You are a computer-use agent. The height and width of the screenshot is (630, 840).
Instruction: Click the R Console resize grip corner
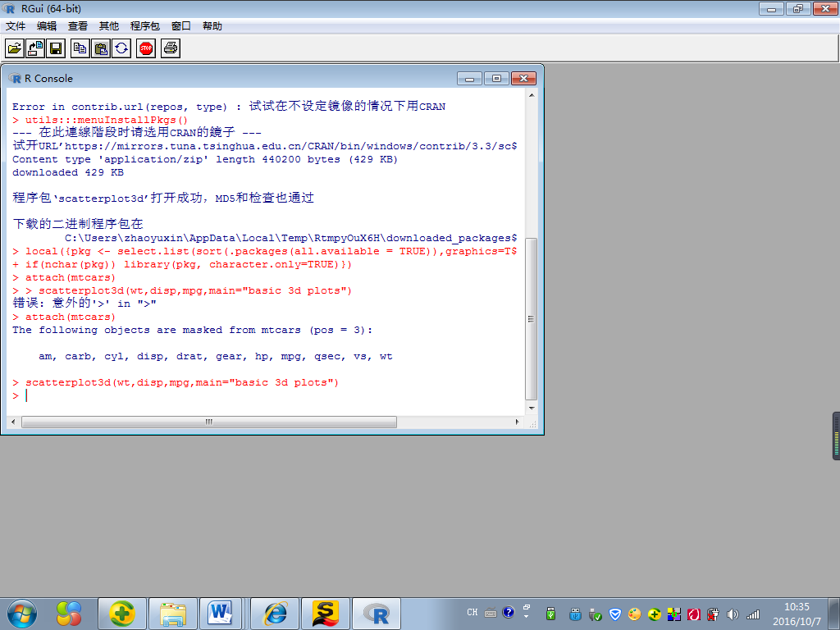[x=532, y=423]
